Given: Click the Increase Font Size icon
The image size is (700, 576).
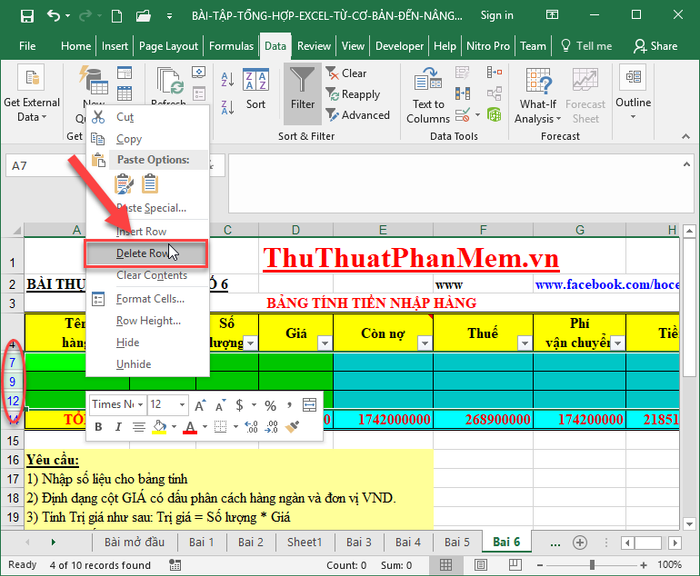Looking at the screenshot, I should tap(201, 405).
